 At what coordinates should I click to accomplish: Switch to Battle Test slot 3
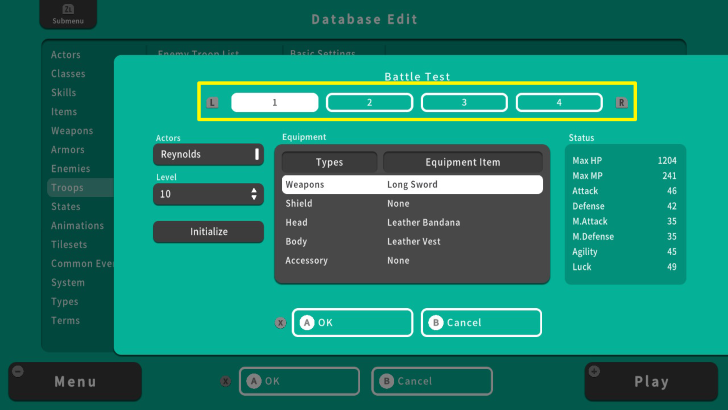tap(464, 102)
